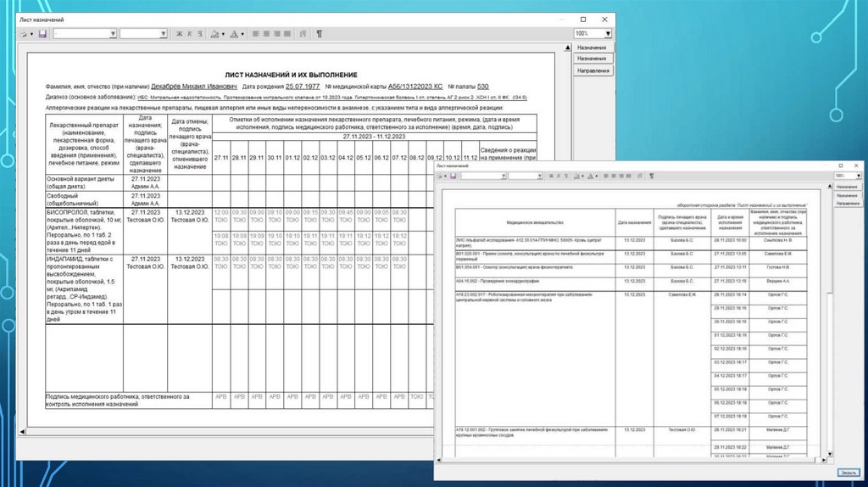
Task: Click the Закрыть button in the small window
Action: click(849, 473)
